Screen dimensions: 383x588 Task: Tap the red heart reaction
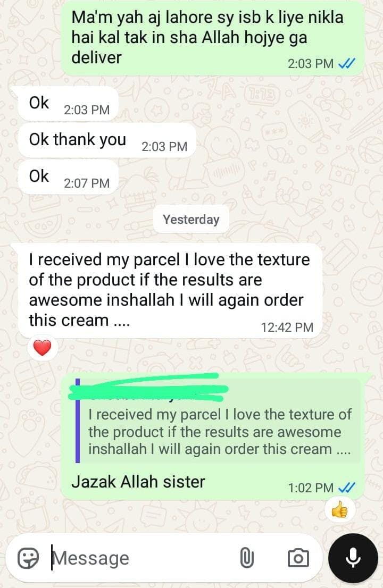click(x=43, y=348)
